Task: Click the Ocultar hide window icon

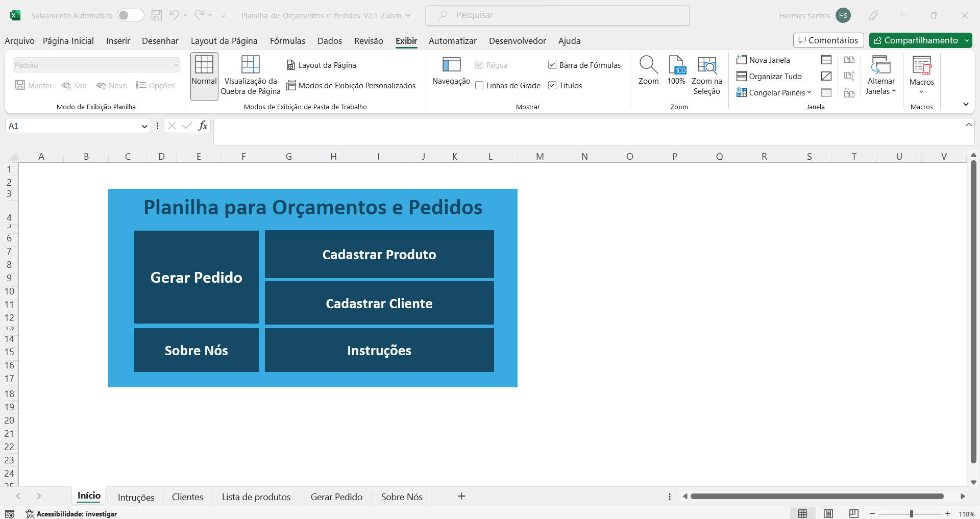Action: click(826, 76)
